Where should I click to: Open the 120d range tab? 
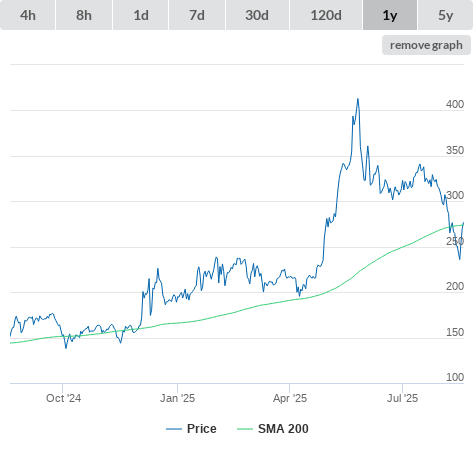tap(326, 15)
